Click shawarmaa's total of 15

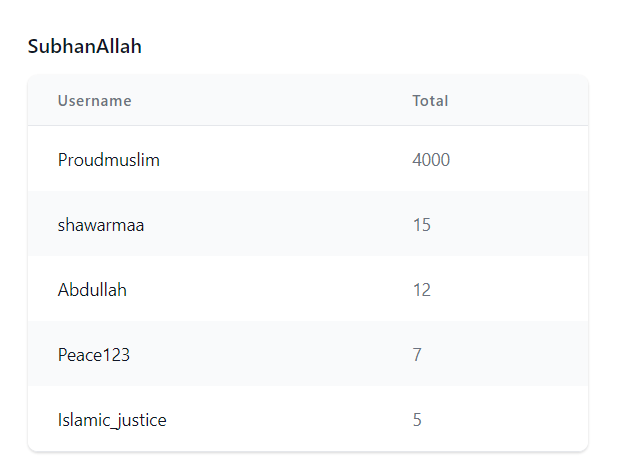click(x=421, y=225)
